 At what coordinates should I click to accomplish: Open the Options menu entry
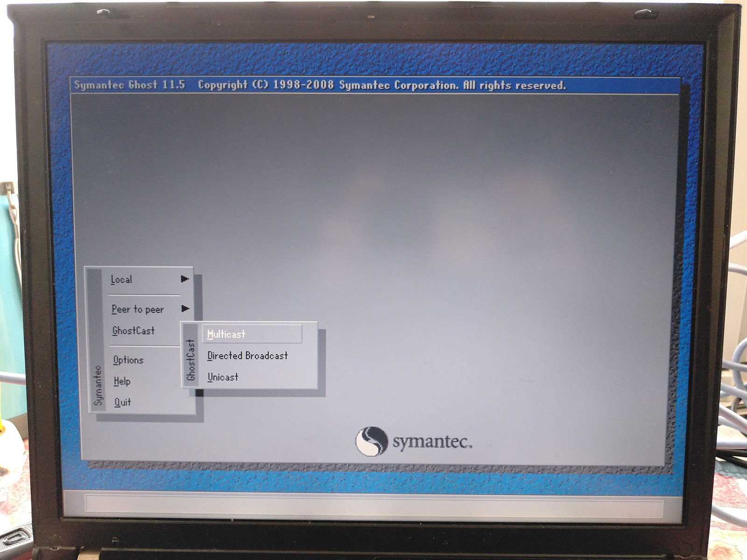pos(128,360)
